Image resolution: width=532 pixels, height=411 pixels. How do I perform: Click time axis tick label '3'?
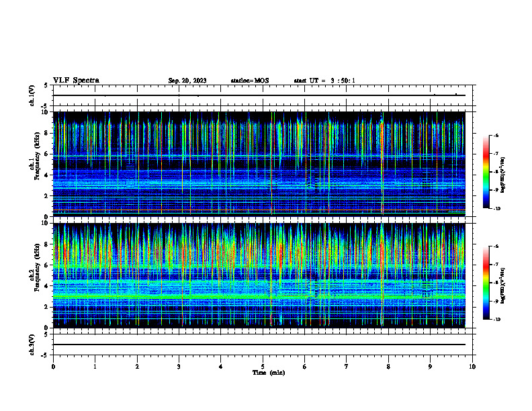tap(179, 367)
